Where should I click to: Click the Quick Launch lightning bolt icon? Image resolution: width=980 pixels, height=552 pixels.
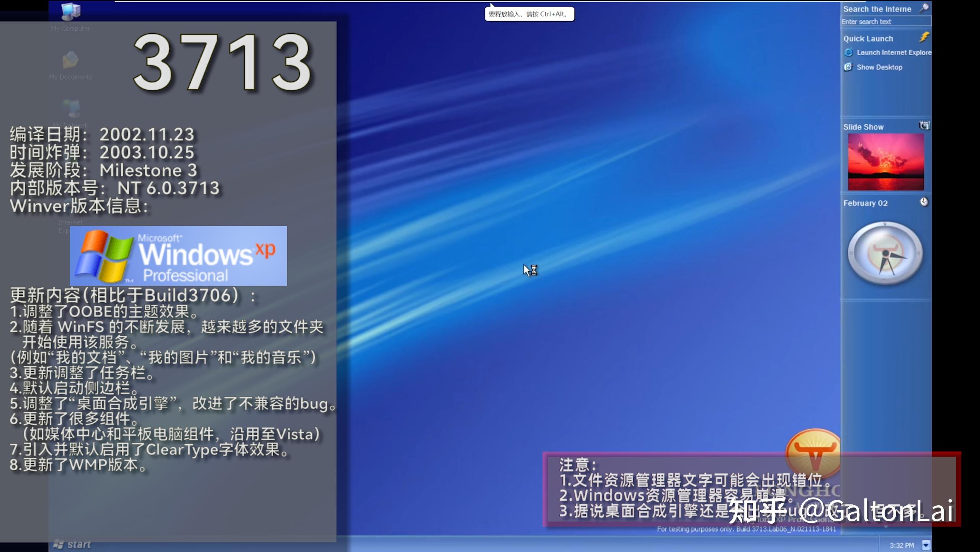click(x=924, y=37)
